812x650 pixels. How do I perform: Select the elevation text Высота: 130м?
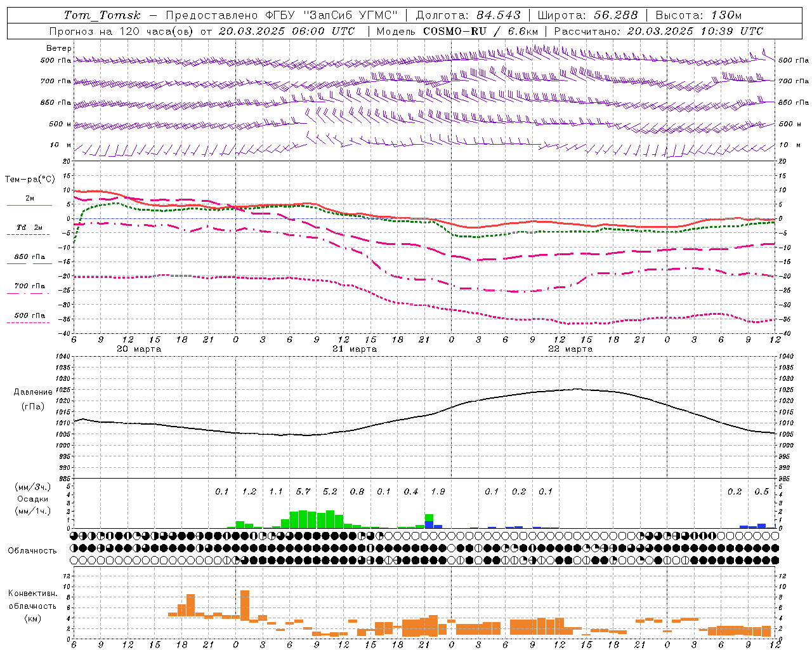click(698, 15)
